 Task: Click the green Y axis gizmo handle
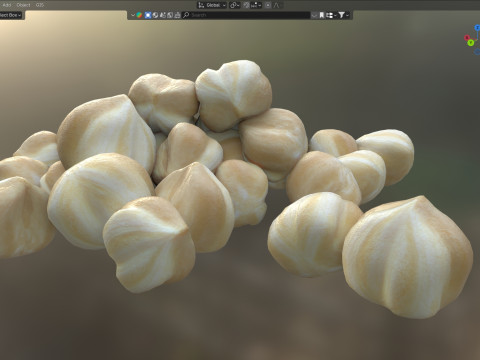471,43
